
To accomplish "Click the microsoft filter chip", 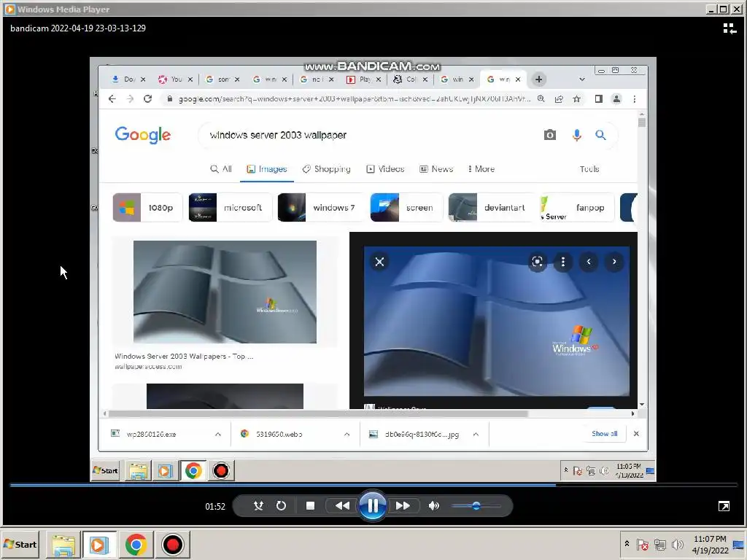I will pyautogui.click(x=230, y=208).
